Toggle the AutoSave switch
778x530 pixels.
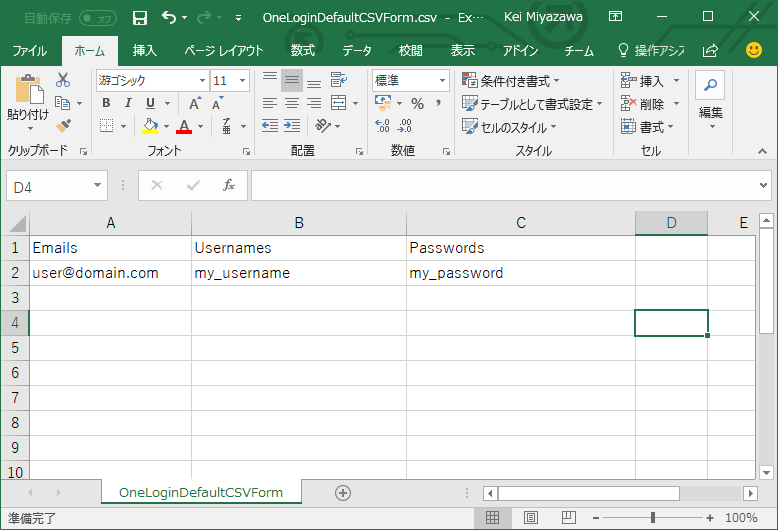pyautogui.click(x=98, y=18)
